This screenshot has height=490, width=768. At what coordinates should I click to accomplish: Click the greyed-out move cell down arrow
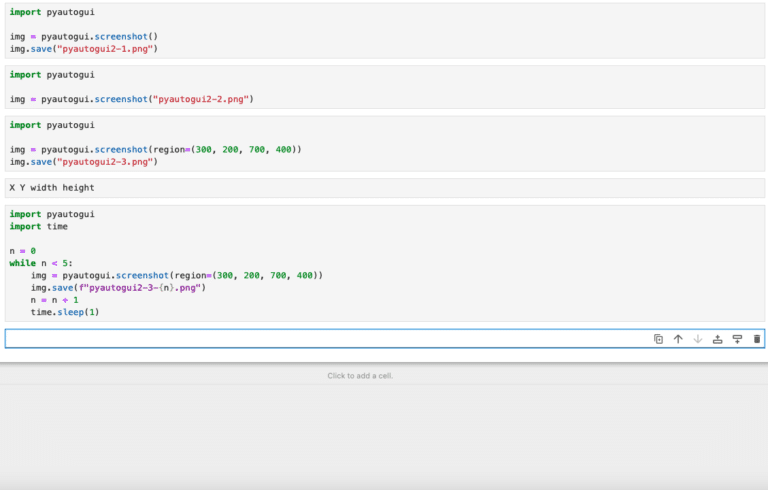click(x=698, y=339)
